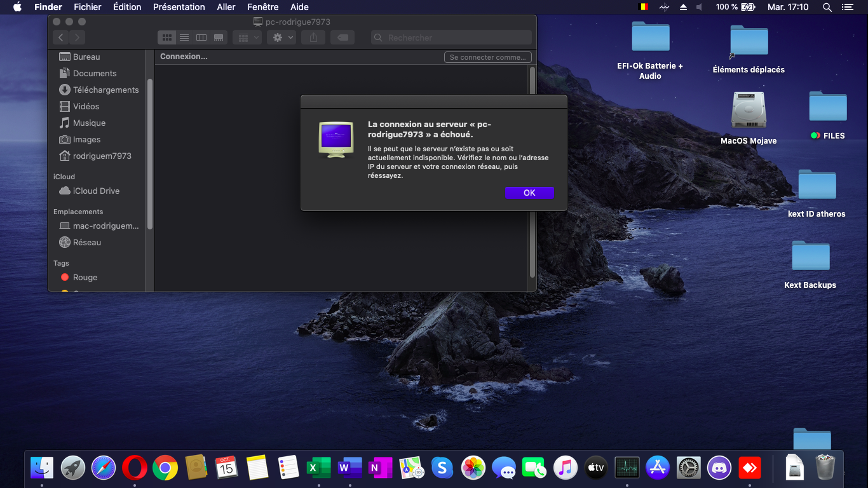Select Téléchargements in the sidebar
This screenshot has height=488, width=868.
tap(105, 90)
